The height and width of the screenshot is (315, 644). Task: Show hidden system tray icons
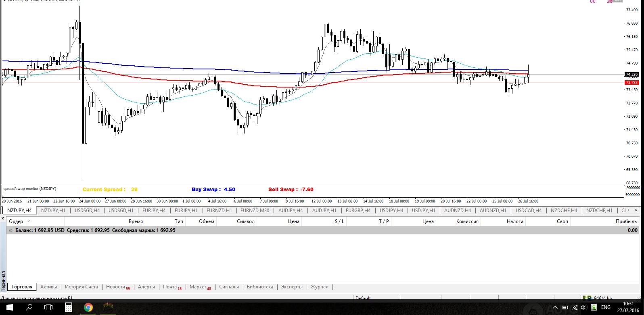[x=555, y=308]
